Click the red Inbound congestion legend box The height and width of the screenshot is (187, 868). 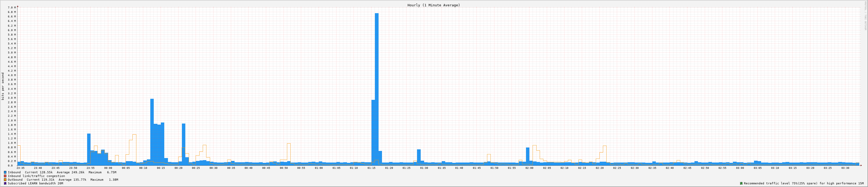(x=5, y=176)
